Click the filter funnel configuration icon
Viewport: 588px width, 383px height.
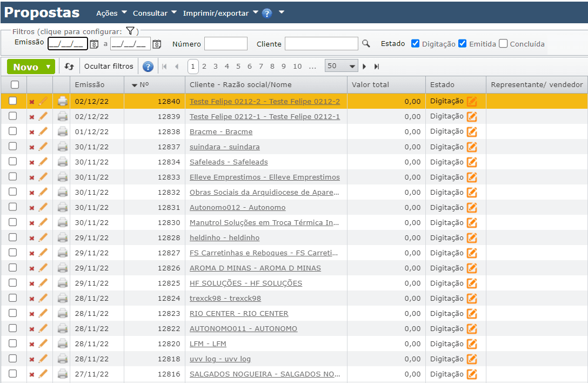coord(130,31)
